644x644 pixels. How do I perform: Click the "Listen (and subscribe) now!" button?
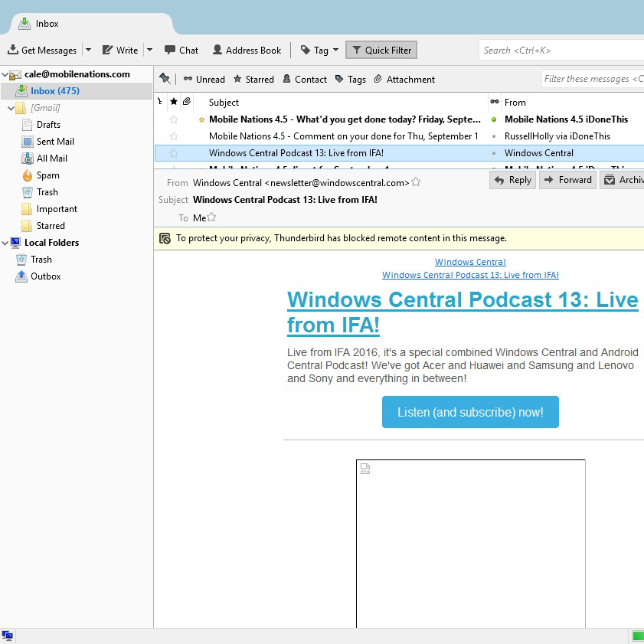[469, 412]
